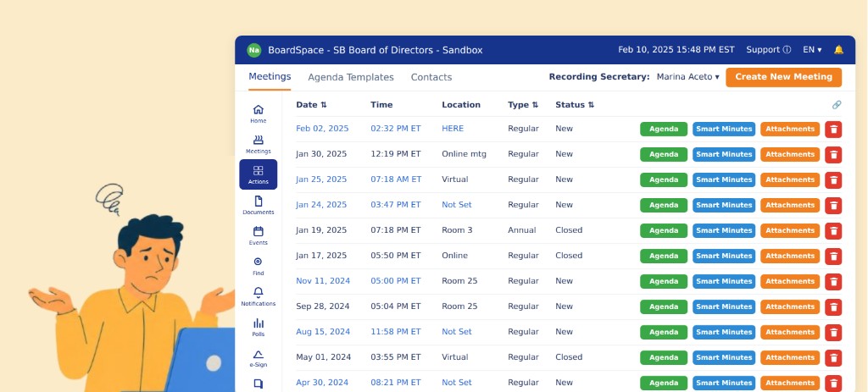Viewport: 868px width, 392px height.
Task: Delete the Jan 17, 2025 meeting
Action: pos(833,256)
